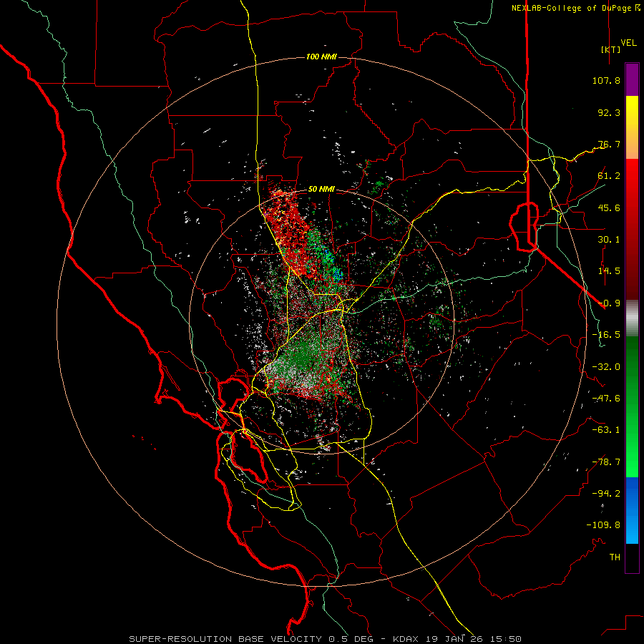The height and width of the screenshot is (644, 644).
Task: Click the 100 NMI range ring label
Action: point(321,57)
